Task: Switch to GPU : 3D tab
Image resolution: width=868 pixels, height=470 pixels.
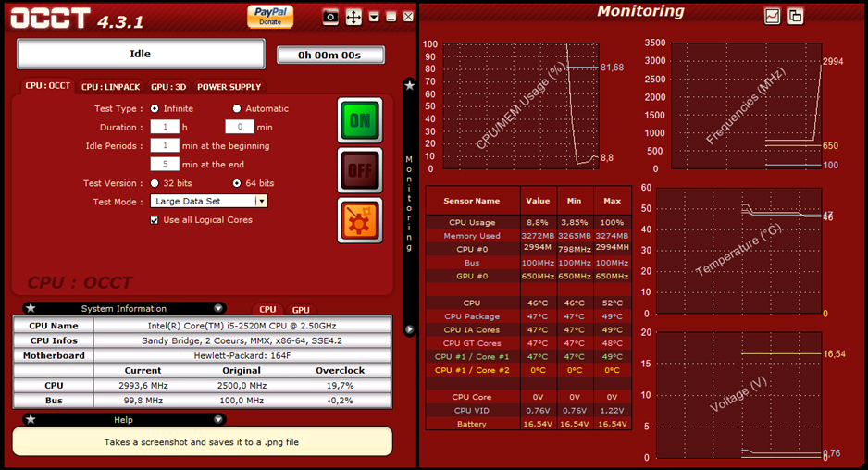Action: (x=168, y=87)
